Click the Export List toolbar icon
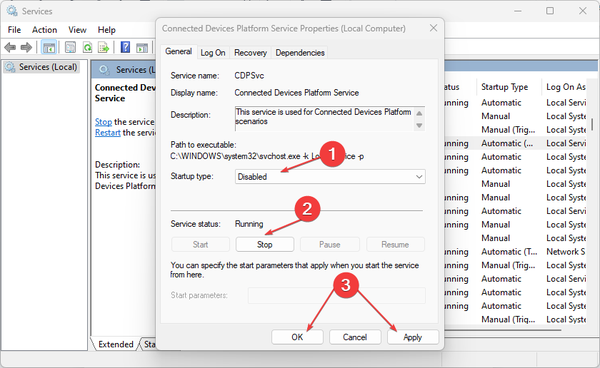 coord(104,47)
